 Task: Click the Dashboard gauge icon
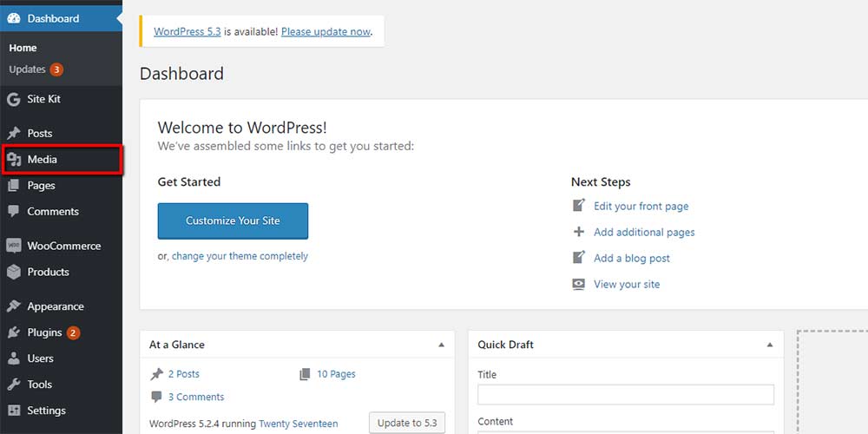pyautogui.click(x=14, y=18)
